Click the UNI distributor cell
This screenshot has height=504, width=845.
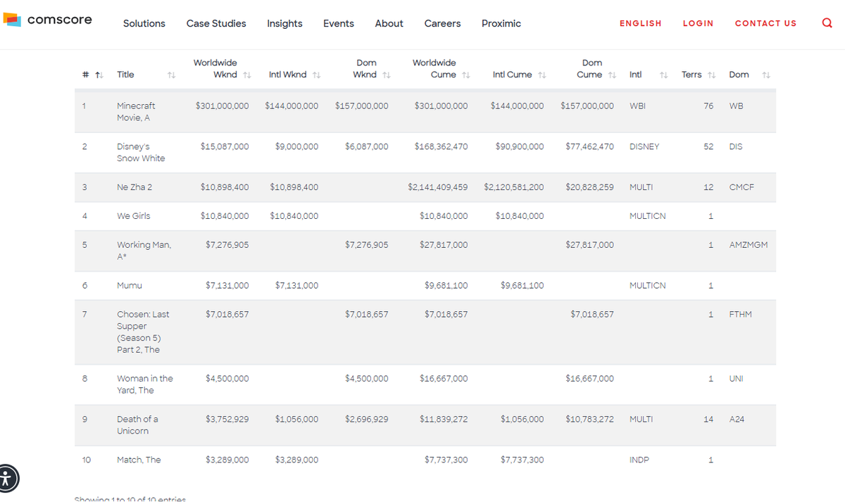point(736,379)
